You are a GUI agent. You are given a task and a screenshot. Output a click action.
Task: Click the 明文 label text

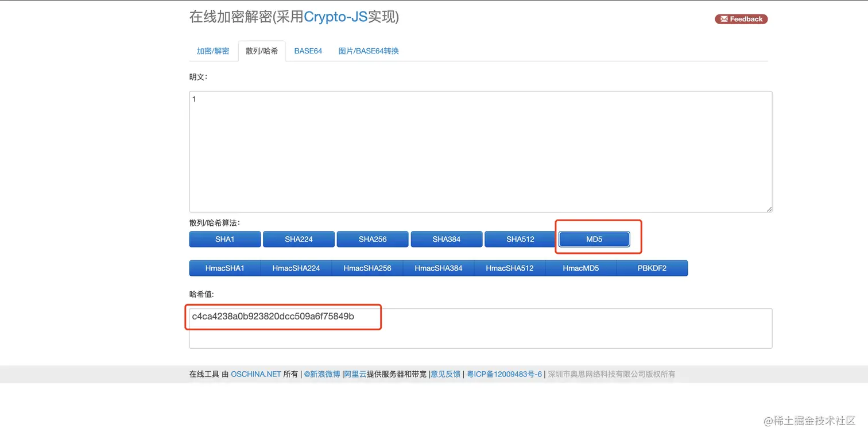pyautogui.click(x=198, y=76)
